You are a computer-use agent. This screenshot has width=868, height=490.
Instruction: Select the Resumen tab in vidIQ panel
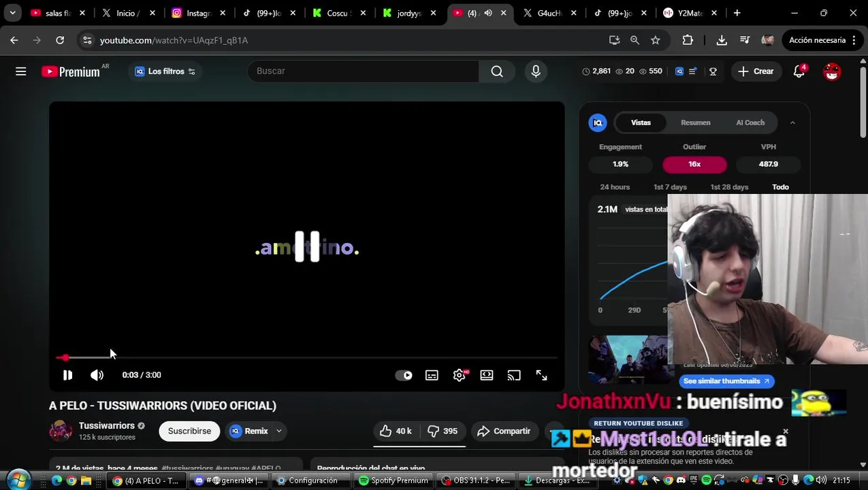click(x=695, y=122)
